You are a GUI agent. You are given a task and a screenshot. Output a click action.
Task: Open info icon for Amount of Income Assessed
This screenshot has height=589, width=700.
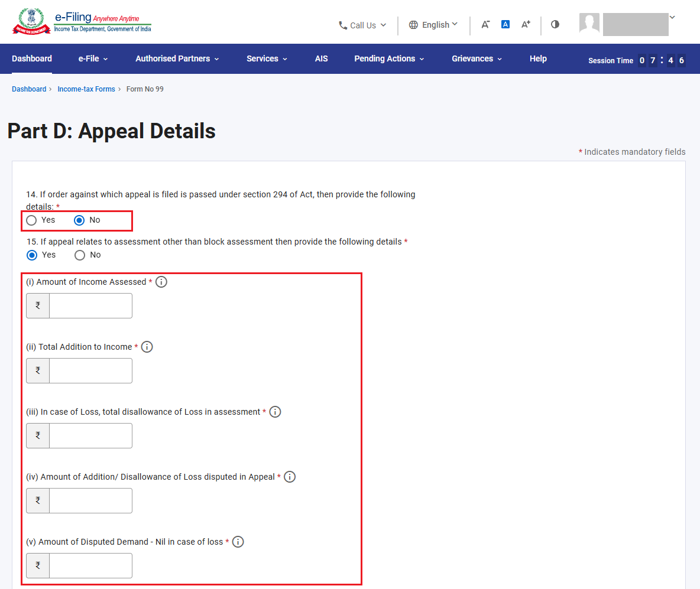point(161,282)
